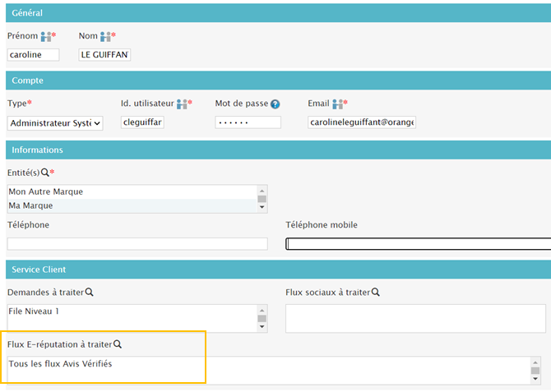Click the Téléphone input field
This screenshot has height=392, width=551.
point(137,244)
